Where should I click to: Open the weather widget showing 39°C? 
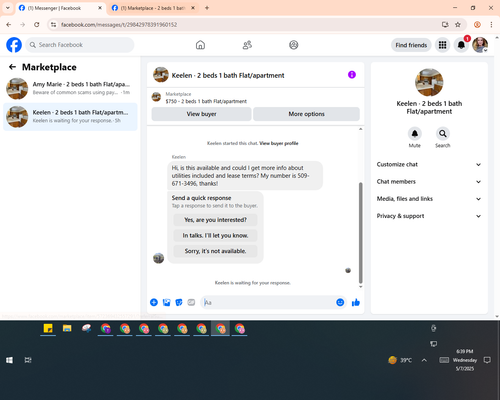[x=400, y=360]
